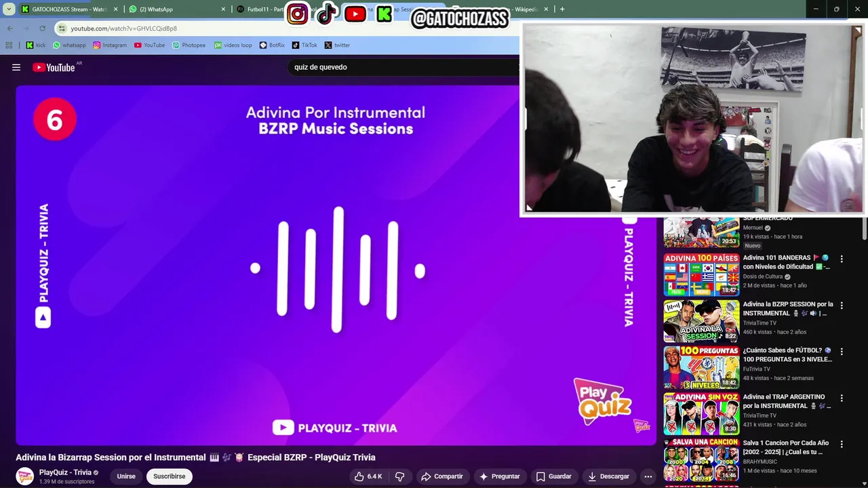Open the whatsapp bookmark

pos(69,45)
